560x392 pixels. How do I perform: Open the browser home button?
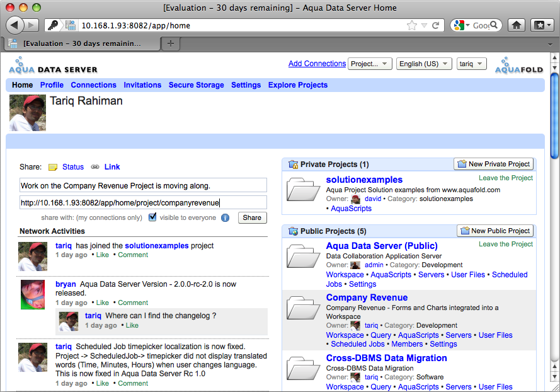tap(517, 25)
